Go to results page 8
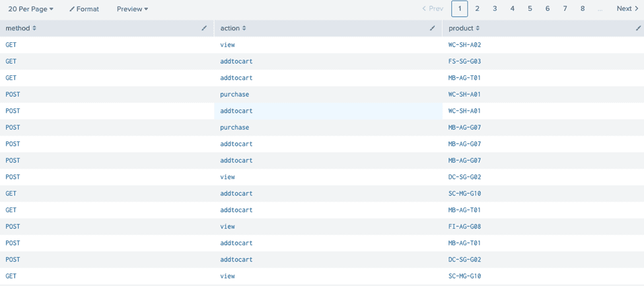 [x=583, y=9]
